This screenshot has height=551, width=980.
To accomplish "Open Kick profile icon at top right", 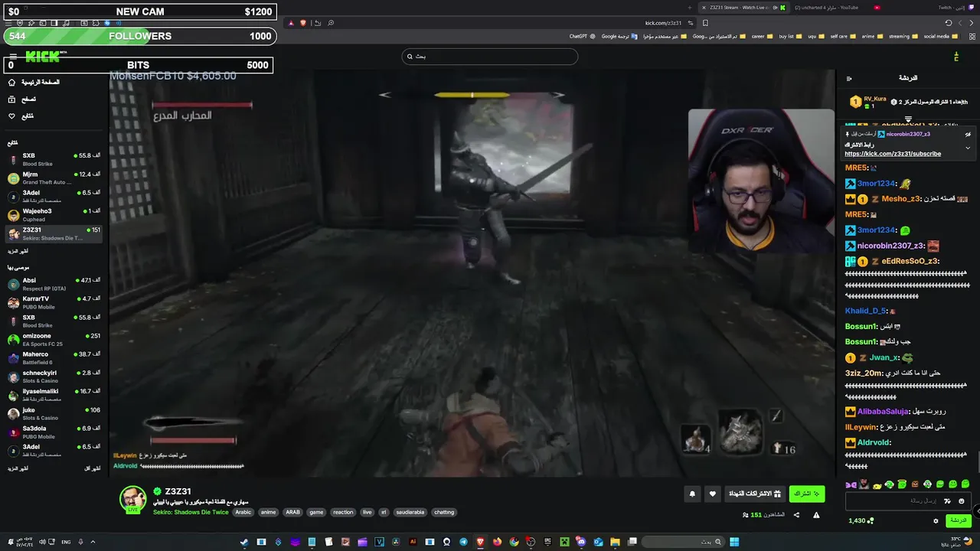I will (x=956, y=57).
